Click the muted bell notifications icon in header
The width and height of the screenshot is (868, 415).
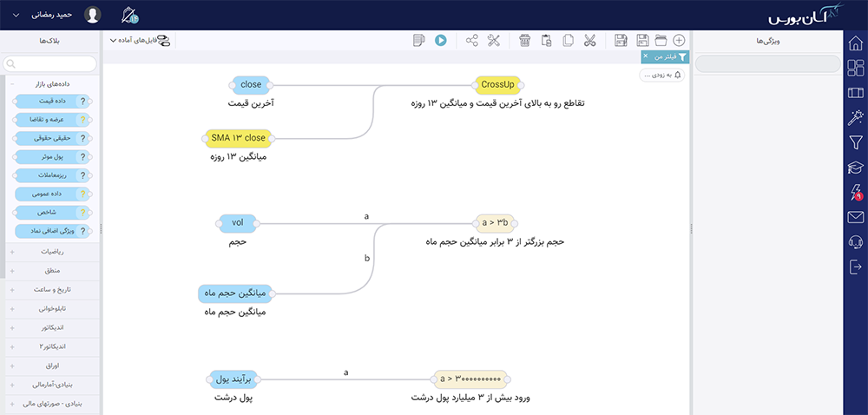point(130,15)
